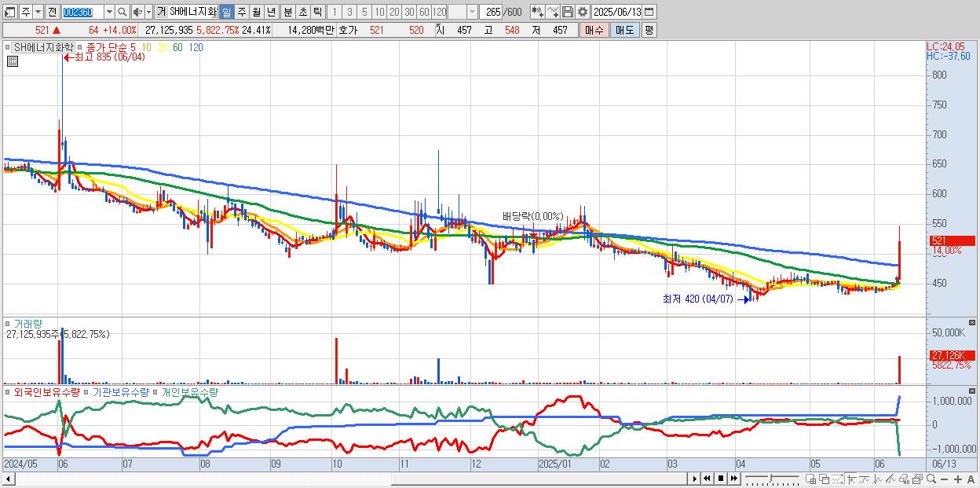Select the 주 weekly period button
Image resolution: width=980 pixels, height=488 pixels.
point(241,12)
